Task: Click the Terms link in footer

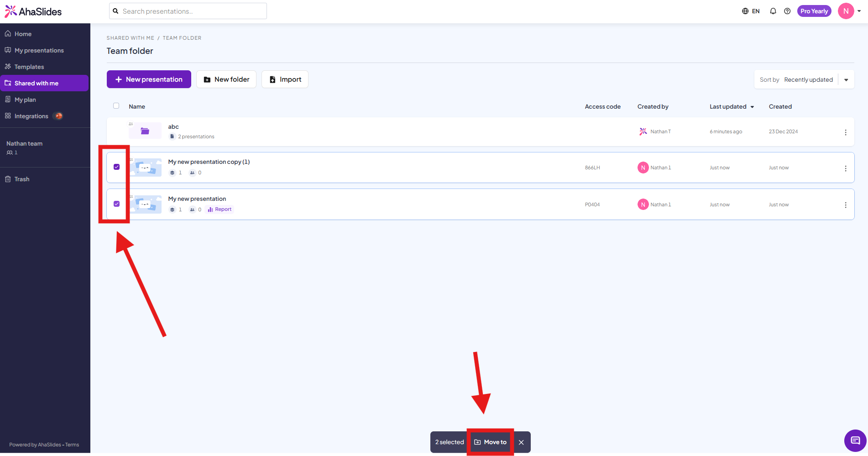Action: click(72, 445)
